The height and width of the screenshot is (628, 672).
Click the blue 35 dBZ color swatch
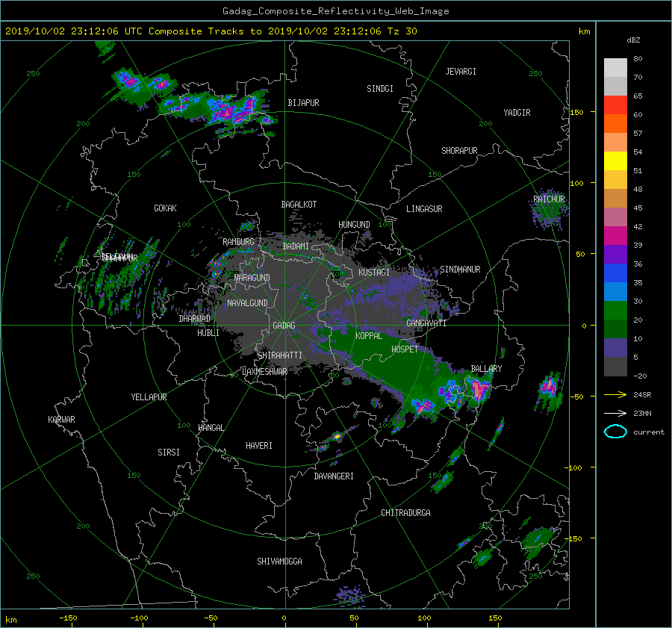(x=615, y=273)
